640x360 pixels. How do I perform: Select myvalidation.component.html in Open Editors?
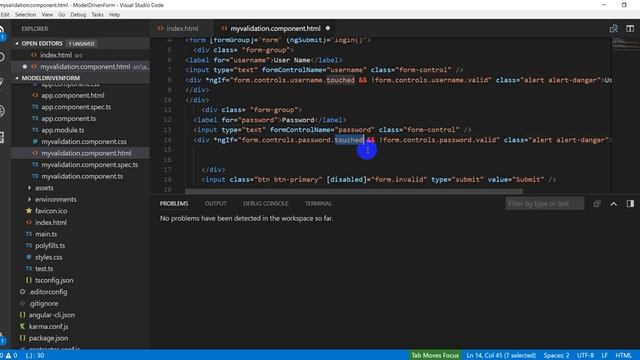85,67
